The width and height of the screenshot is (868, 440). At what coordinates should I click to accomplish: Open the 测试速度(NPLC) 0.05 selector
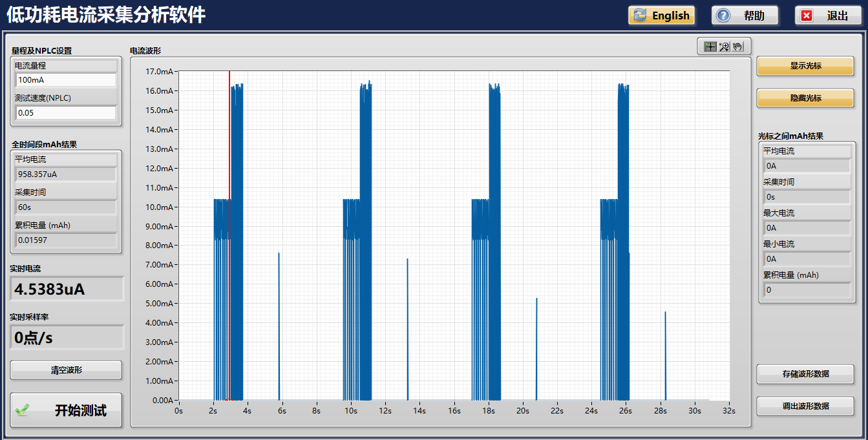tap(65, 113)
